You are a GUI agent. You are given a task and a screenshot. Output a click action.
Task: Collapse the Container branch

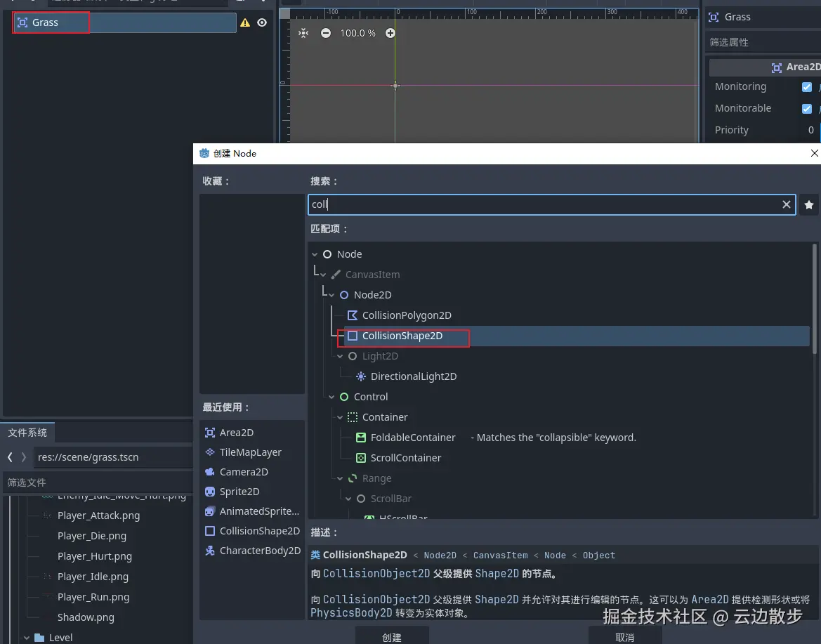(340, 418)
